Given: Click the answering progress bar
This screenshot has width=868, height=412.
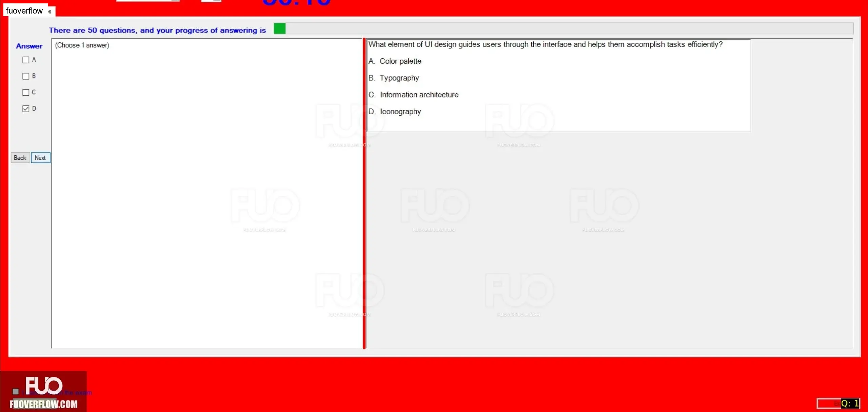Looking at the screenshot, I should click(x=563, y=28).
